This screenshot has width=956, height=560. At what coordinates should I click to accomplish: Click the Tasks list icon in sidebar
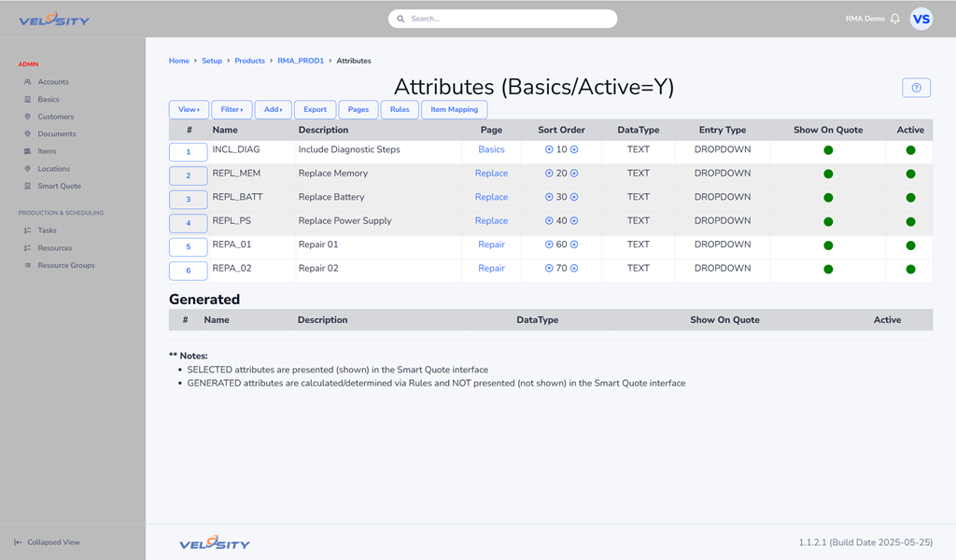(x=28, y=231)
